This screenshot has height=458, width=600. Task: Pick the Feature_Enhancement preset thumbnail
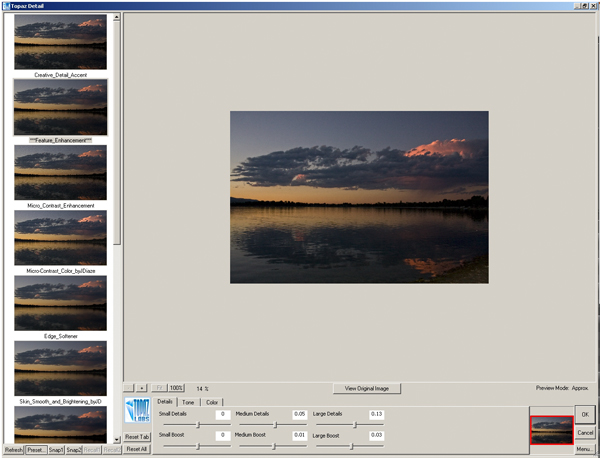click(61, 107)
